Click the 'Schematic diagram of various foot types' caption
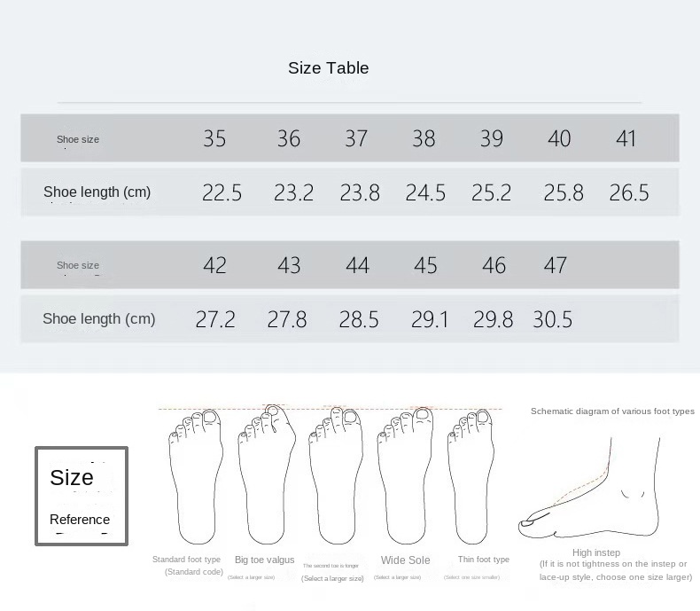Image resolution: width=700 pixels, height=611 pixels. point(612,411)
